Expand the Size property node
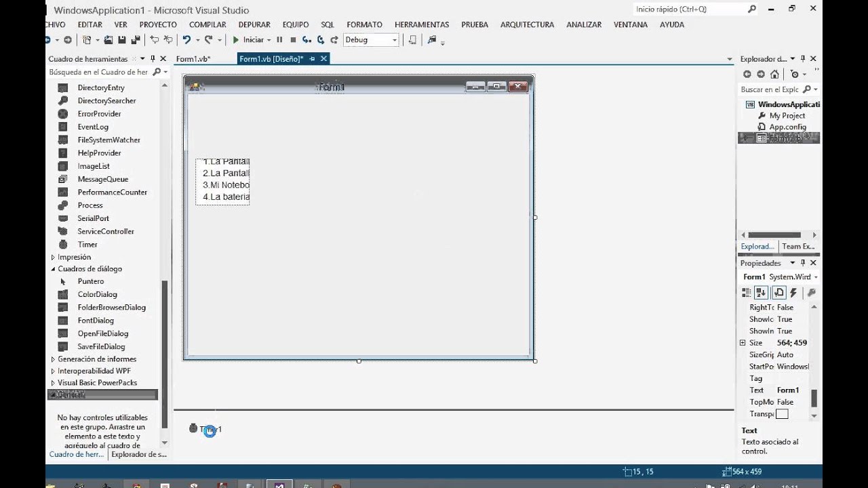The width and height of the screenshot is (868, 488). coord(743,343)
